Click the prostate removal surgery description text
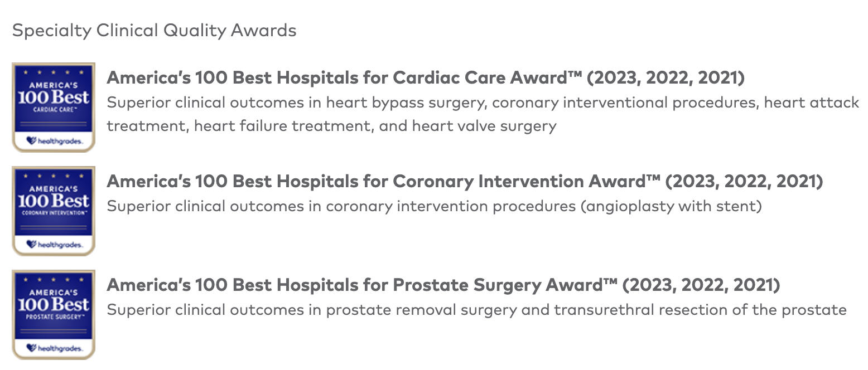The image size is (868, 370). tap(477, 310)
